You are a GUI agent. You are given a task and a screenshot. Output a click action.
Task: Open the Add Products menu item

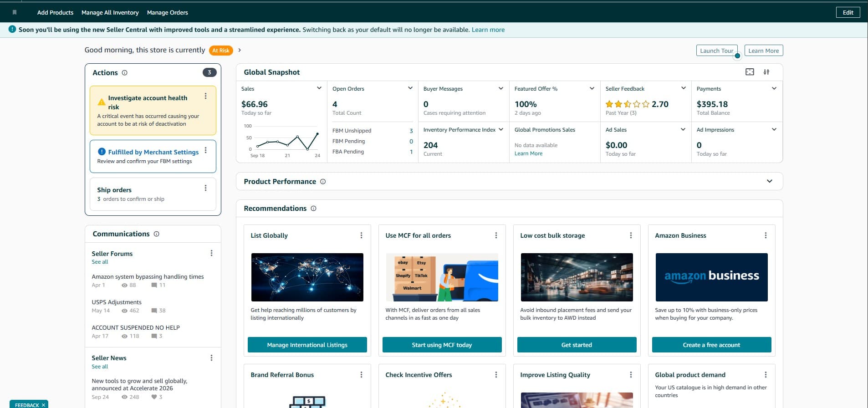[55, 12]
